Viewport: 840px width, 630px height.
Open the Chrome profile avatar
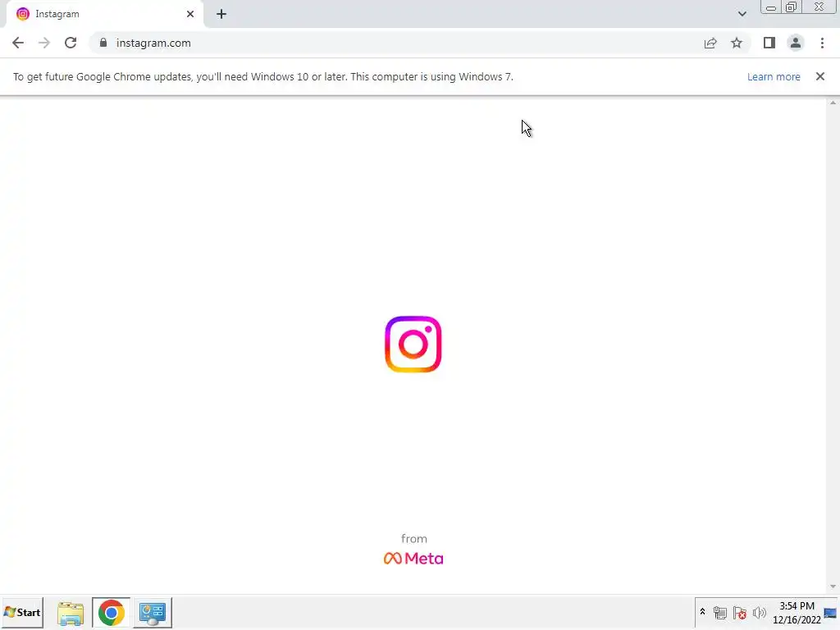tap(796, 43)
